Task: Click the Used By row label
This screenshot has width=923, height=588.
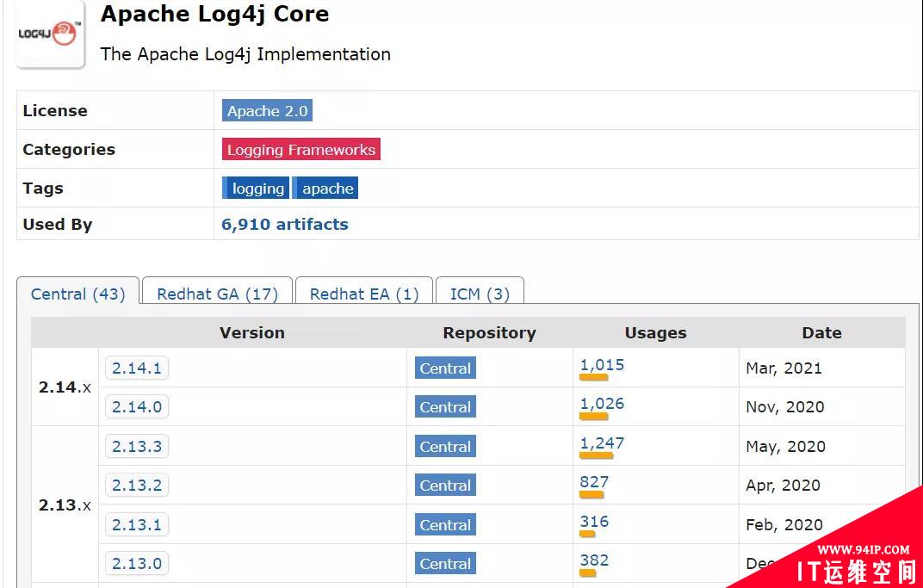Action: pyautogui.click(x=57, y=224)
